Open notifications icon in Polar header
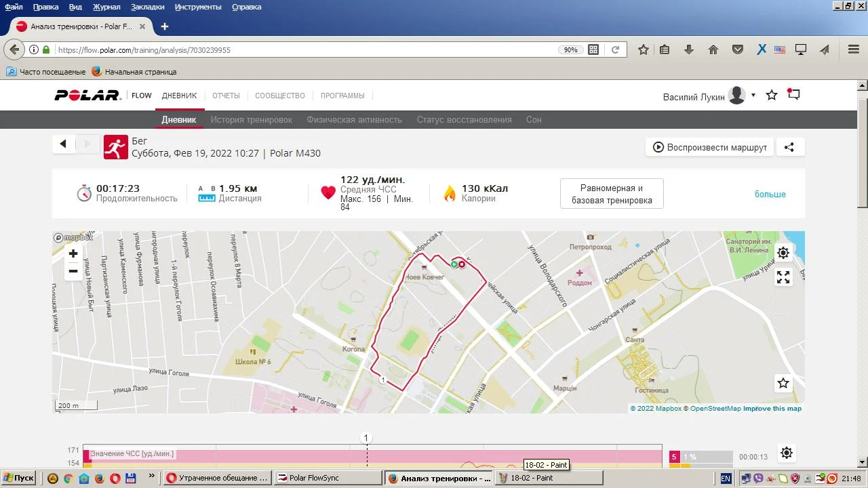Image resolution: width=868 pixels, height=488 pixels. [x=793, y=95]
